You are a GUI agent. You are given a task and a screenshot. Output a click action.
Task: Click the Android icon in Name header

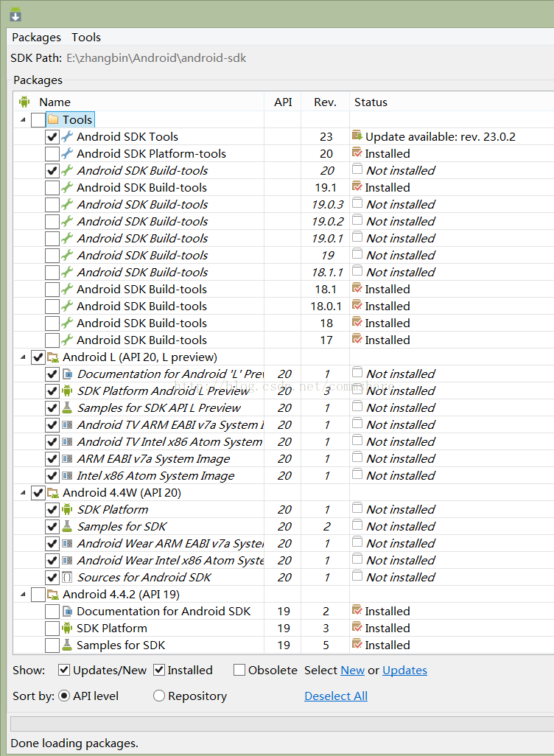(24, 102)
